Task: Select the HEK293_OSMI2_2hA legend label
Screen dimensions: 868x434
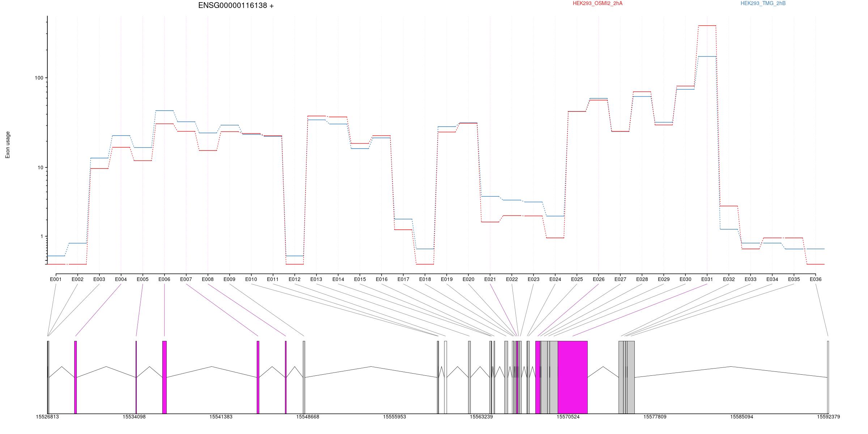Action: [597, 4]
